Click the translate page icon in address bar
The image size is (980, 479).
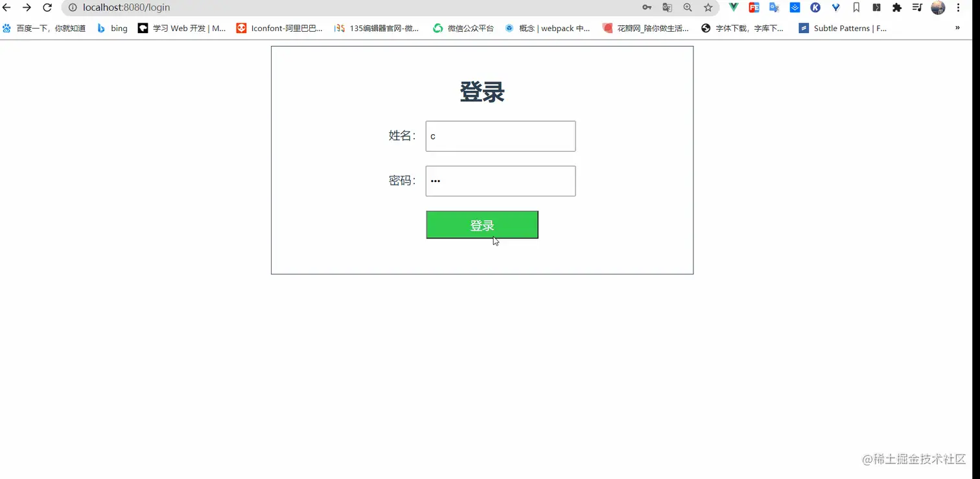(667, 8)
